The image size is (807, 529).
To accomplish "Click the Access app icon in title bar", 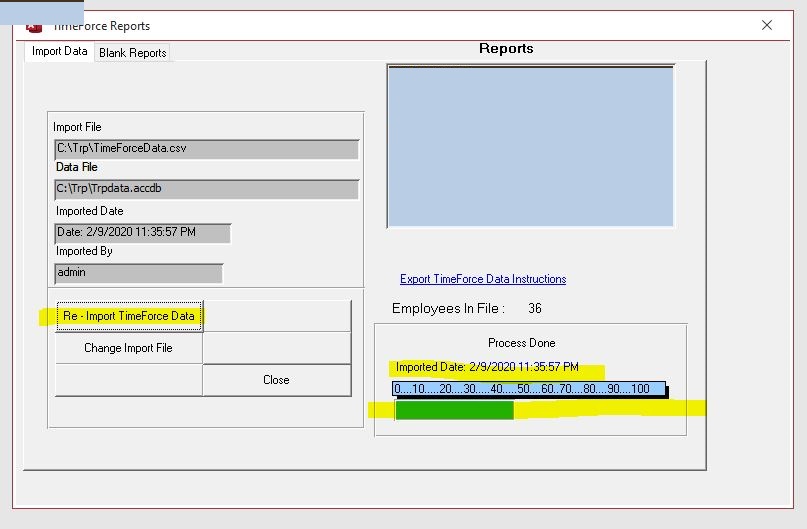I will [x=34, y=28].
